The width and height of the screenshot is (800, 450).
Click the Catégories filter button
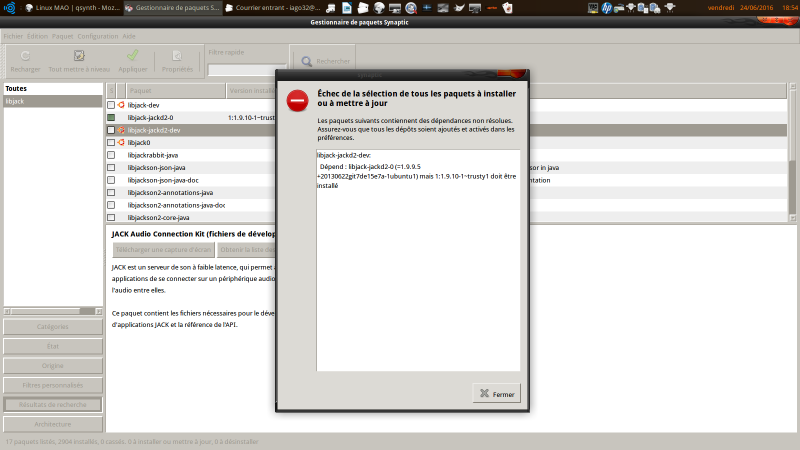53,327
